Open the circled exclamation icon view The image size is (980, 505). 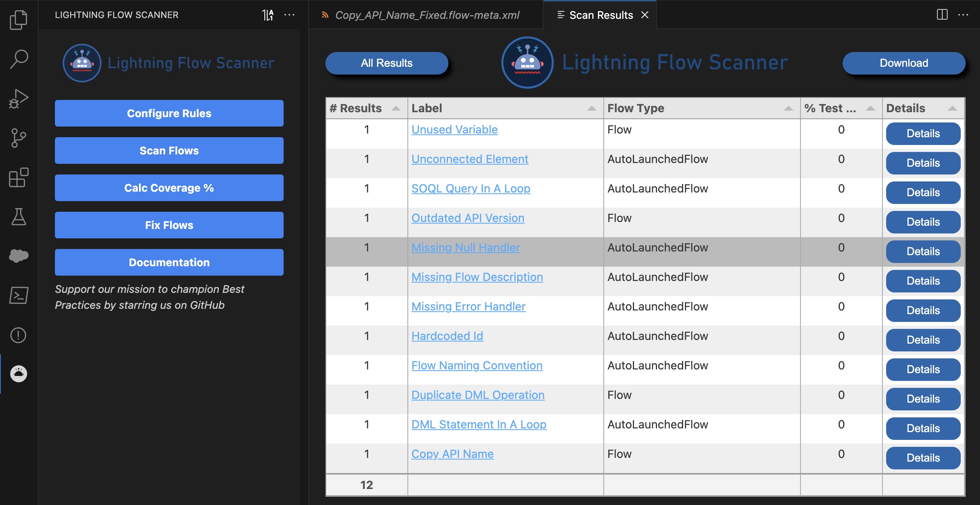point(18,335)
